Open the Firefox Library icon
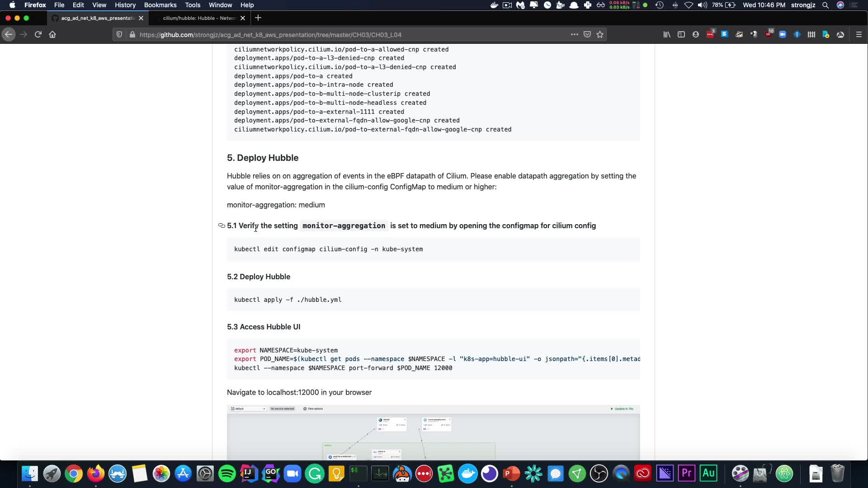The width and height of the screenshot is (868, 488). click(x=667, y=34)
